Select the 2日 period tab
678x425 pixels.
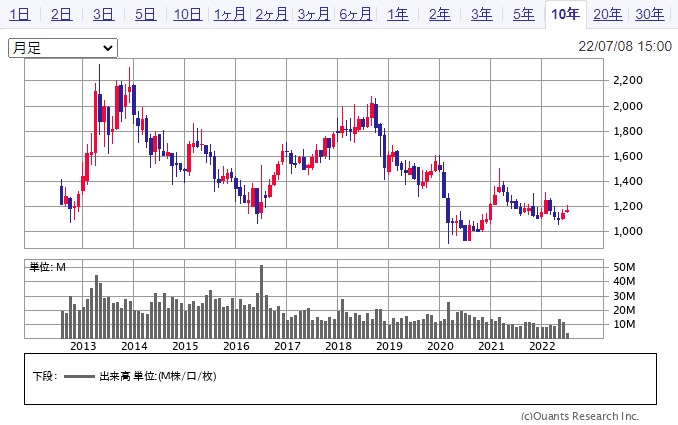61,14
